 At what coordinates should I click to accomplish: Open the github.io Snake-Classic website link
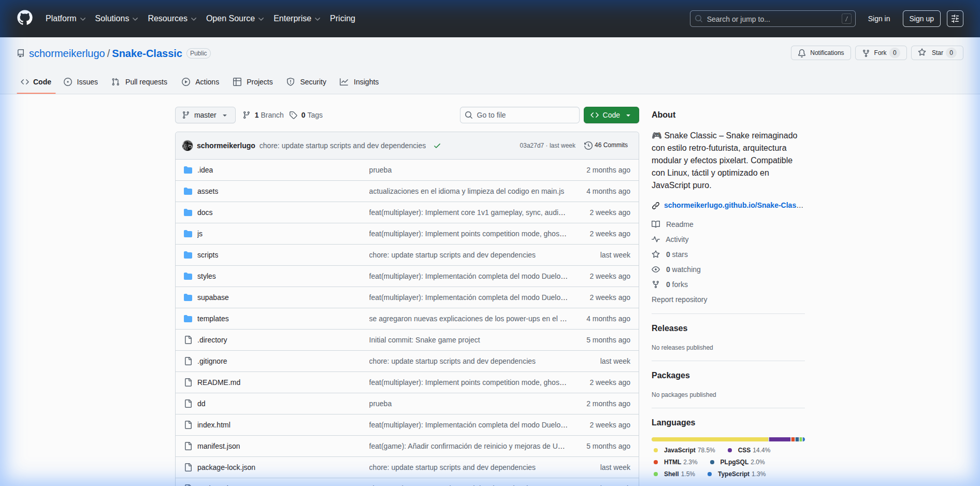pos(733,205)
